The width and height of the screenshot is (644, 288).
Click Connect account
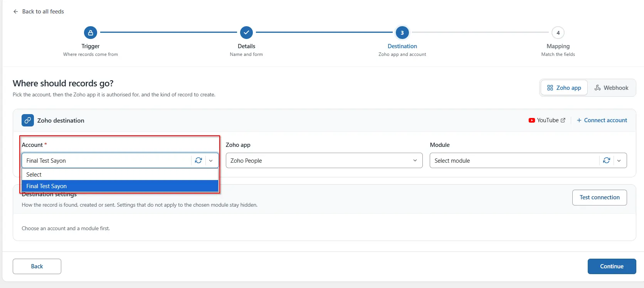point(602,120)
